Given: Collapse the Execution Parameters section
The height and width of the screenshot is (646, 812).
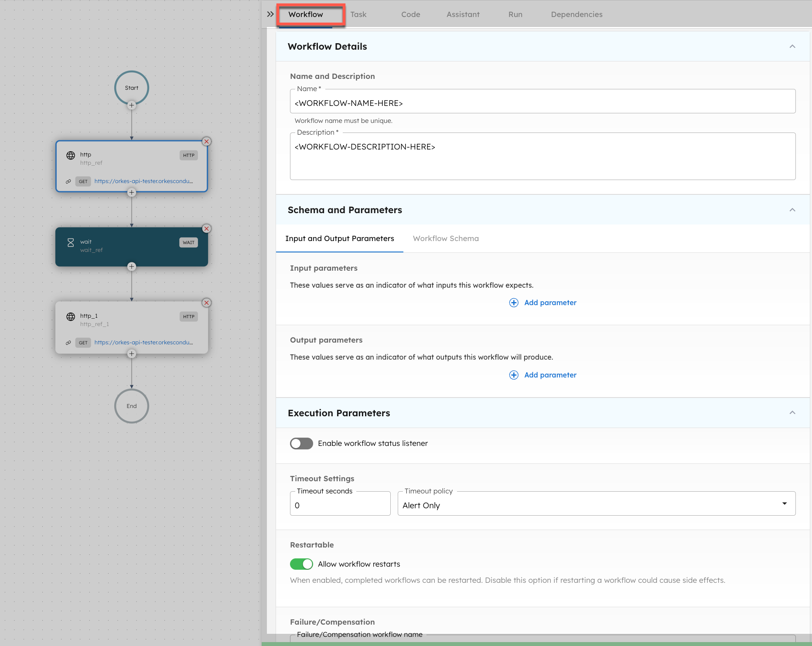Looking at the screenshot, I should [x=792, y=412].
